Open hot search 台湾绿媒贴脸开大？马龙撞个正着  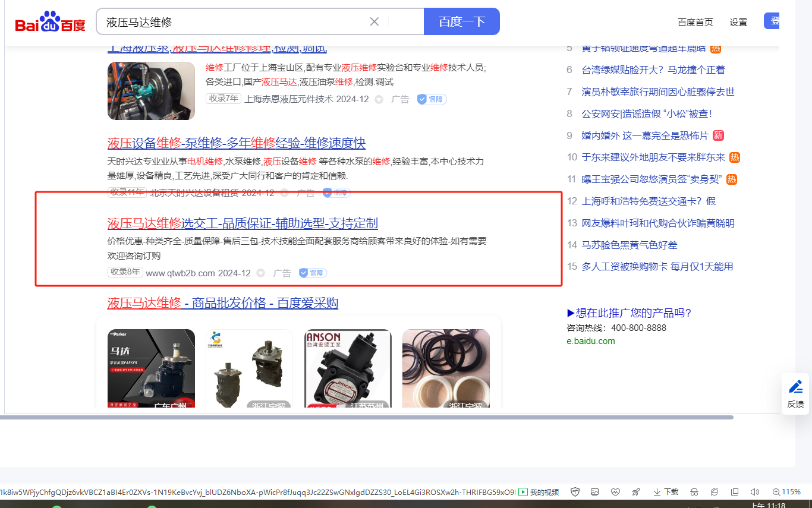653,70
